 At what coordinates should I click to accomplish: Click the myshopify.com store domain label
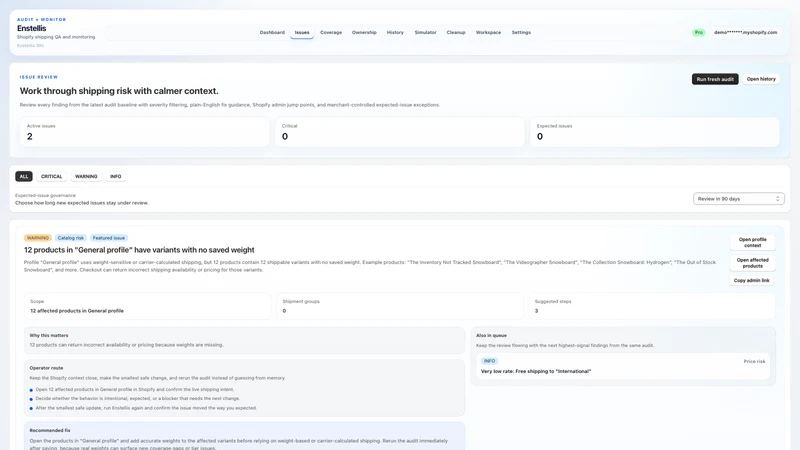tap(745, 32)
